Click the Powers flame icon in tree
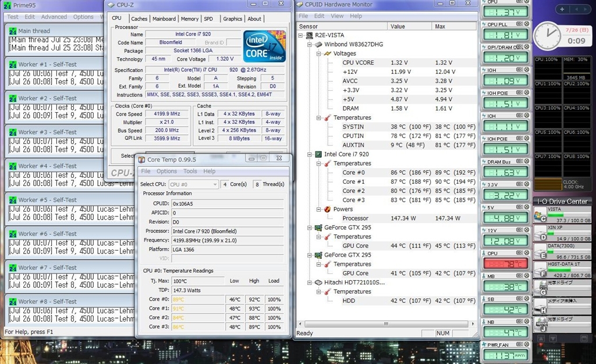The image size is (596, 364). click(327, 209)
